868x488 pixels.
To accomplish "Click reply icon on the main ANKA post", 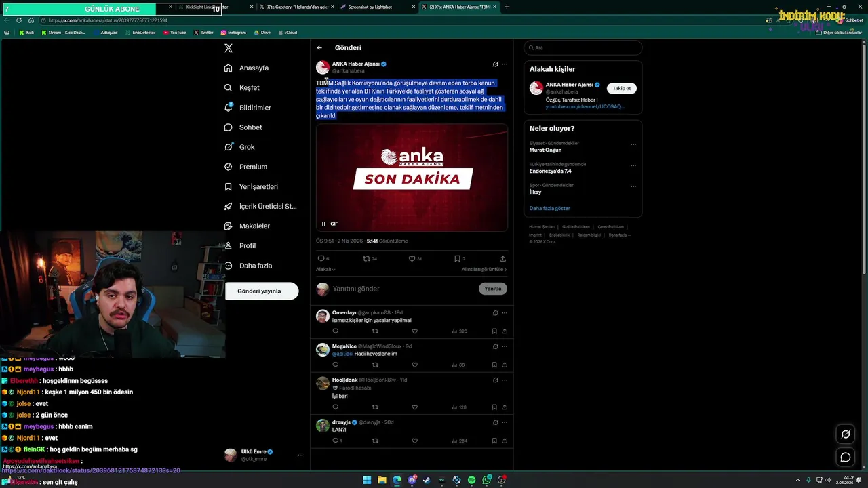I will click(321, 258).
